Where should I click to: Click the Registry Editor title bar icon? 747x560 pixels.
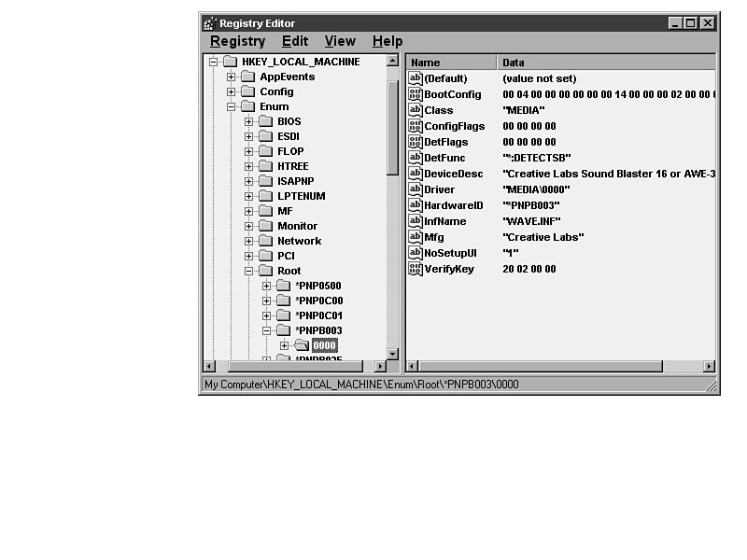tap(210, 23)
